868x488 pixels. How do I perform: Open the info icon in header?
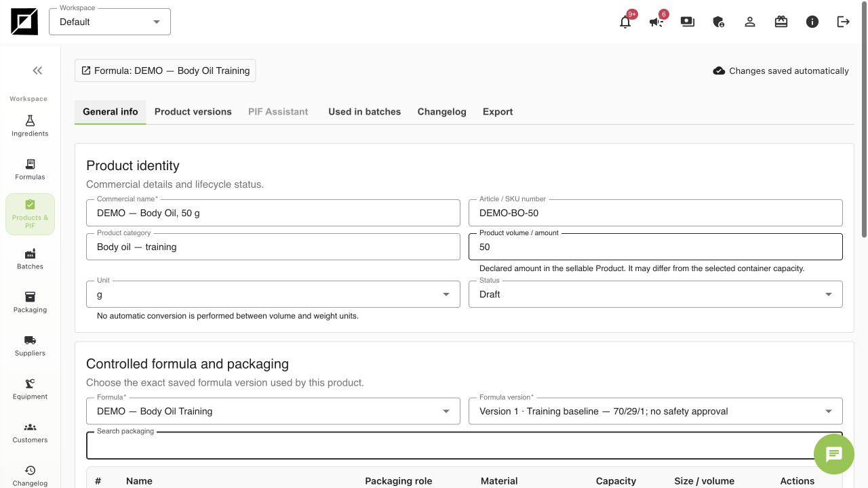pos(812,22)
